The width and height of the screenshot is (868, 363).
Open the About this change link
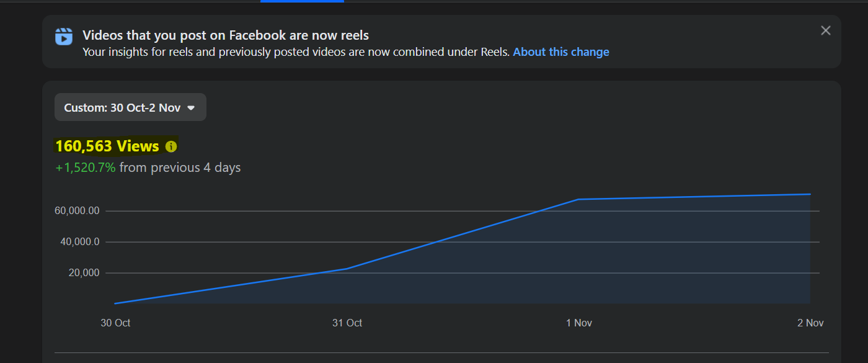tap(560, 52)
